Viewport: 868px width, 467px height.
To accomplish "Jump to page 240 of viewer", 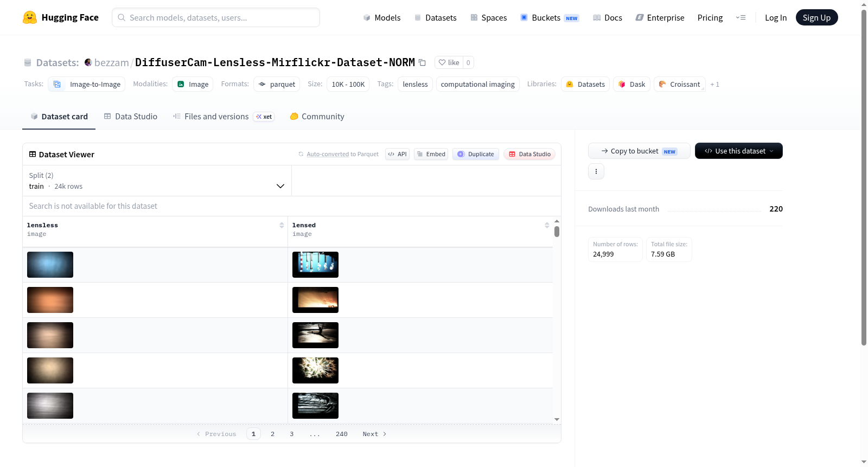I will (x=341, y=434).
